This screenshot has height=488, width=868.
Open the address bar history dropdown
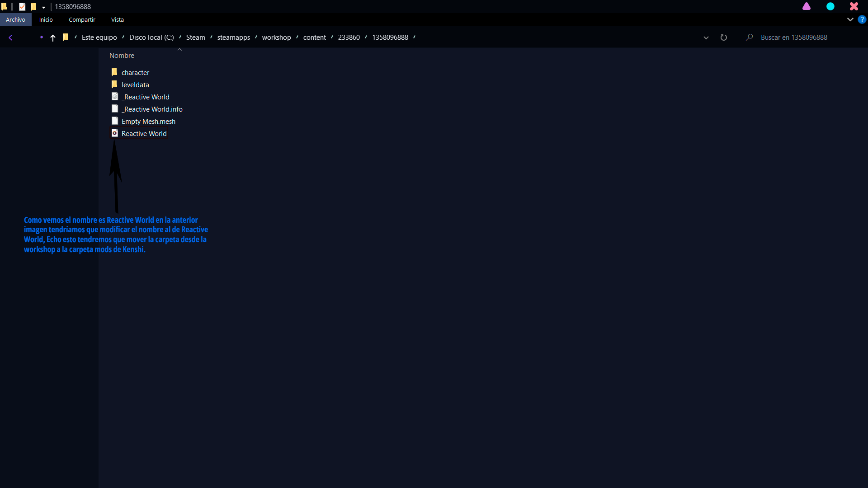click(706, 38)
